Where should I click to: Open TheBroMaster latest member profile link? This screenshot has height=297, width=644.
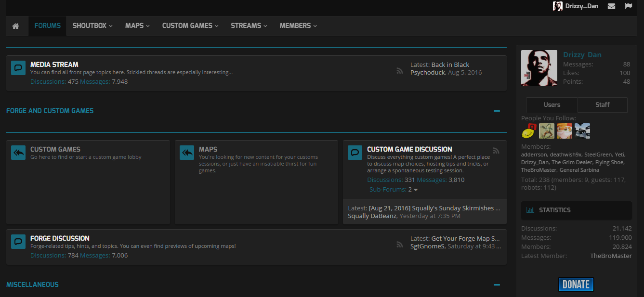610,256
